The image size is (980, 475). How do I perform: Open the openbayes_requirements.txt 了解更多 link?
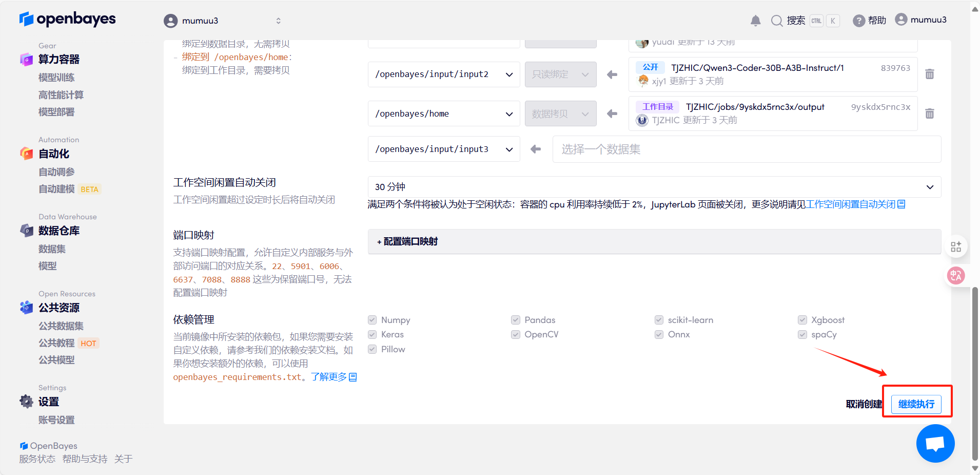pyautogui.click(x=329, y=376)
